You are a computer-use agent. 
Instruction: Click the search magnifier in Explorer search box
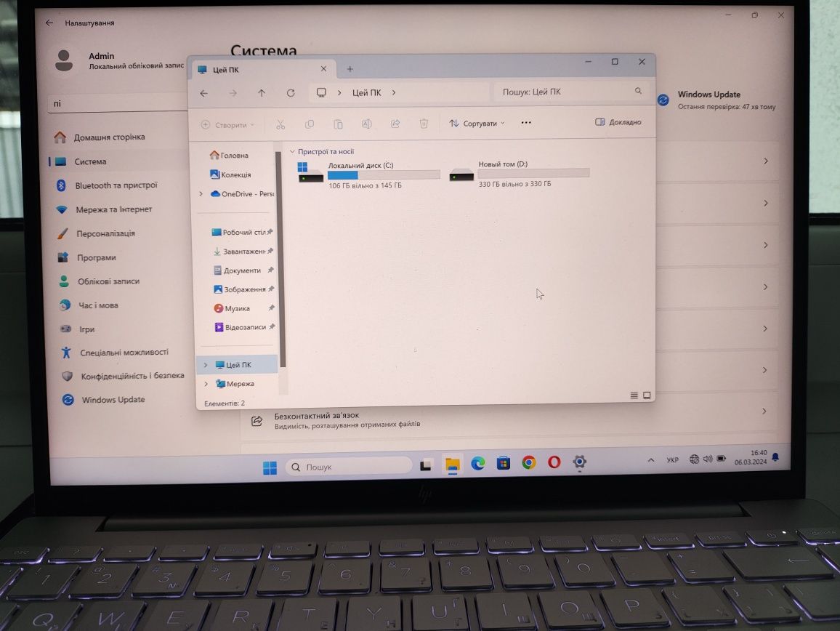click(x=638, y=91)
